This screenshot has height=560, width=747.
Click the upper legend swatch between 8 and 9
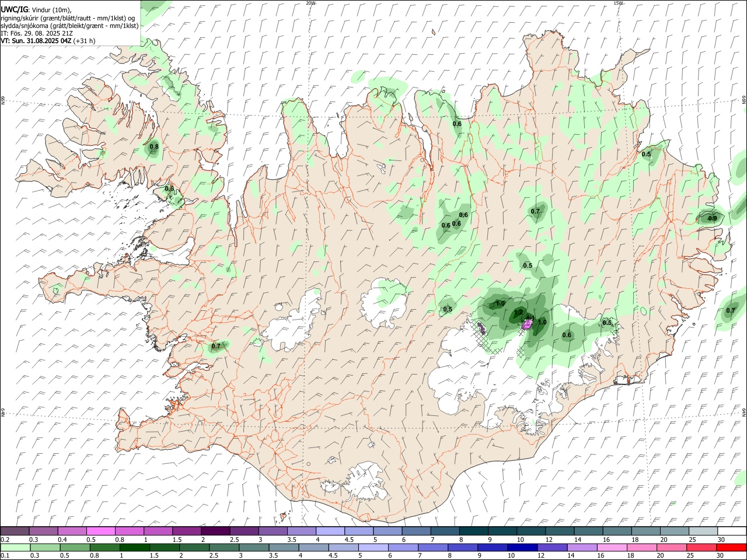pos(474,531)
